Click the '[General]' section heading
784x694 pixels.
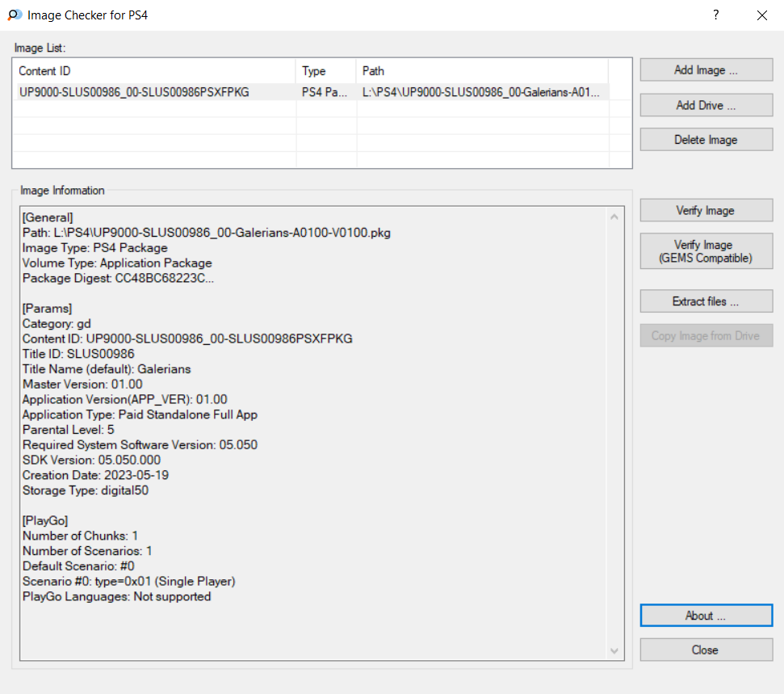click(x=48, y=217)
